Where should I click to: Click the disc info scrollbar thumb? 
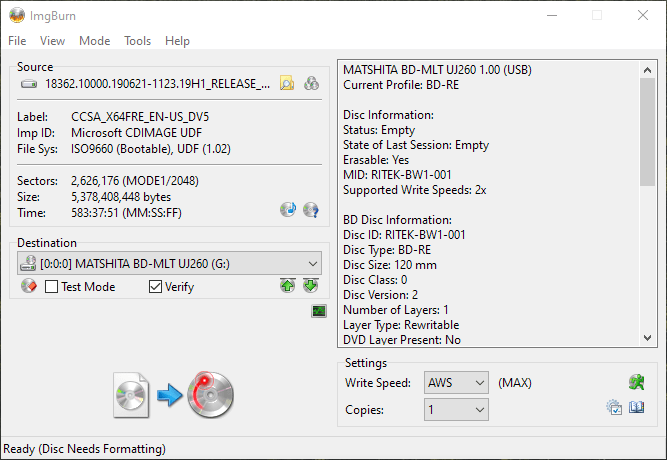tap(647, 132)
